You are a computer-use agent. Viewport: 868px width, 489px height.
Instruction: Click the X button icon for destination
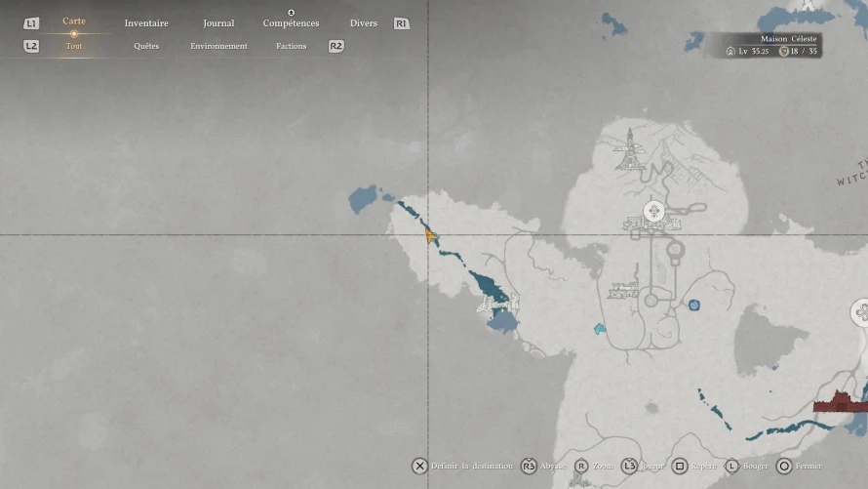pyautogui.click(x=419, y=466)
